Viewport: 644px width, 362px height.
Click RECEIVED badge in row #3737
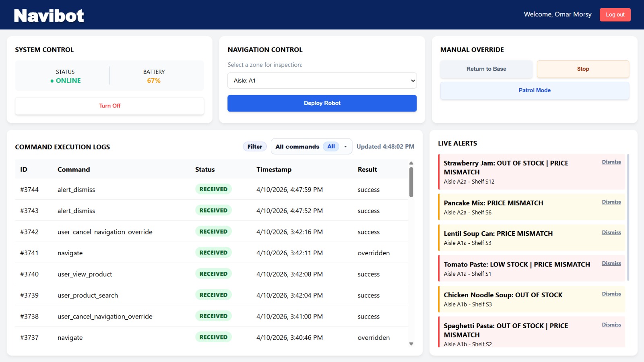tap(213, 337)
